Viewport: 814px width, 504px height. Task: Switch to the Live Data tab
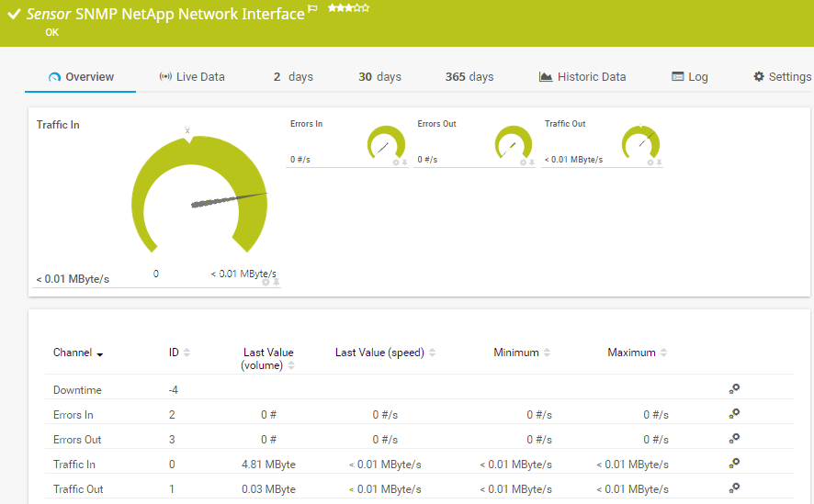tap(192, 77)
